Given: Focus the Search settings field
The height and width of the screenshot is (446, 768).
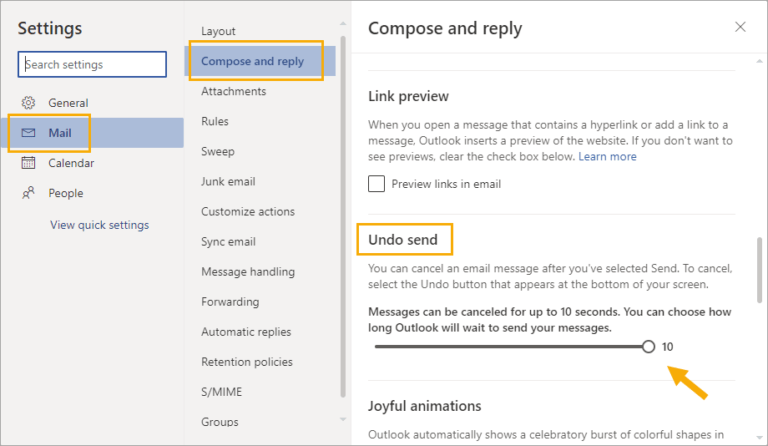Looking at the screenshot, I should pyautogui.click(x=92, y=64).
